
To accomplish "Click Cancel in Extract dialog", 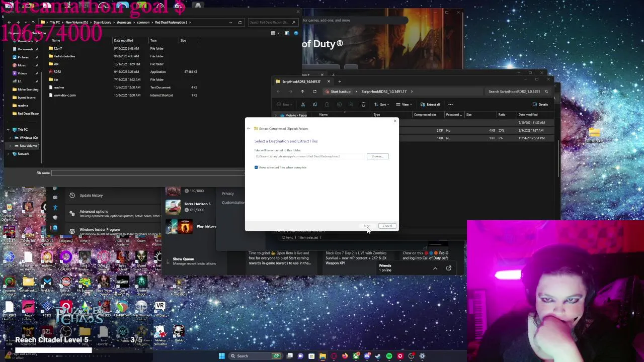I will click(x=387, y=226).
